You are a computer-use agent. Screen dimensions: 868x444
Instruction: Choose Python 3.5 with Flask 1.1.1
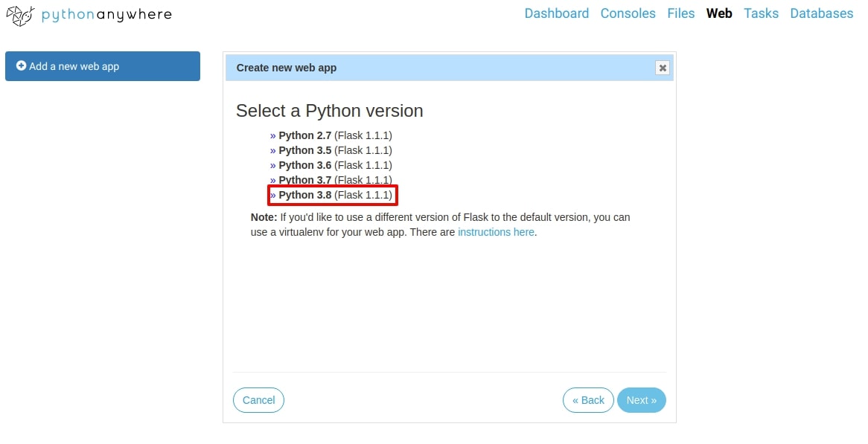pos(331,150)
